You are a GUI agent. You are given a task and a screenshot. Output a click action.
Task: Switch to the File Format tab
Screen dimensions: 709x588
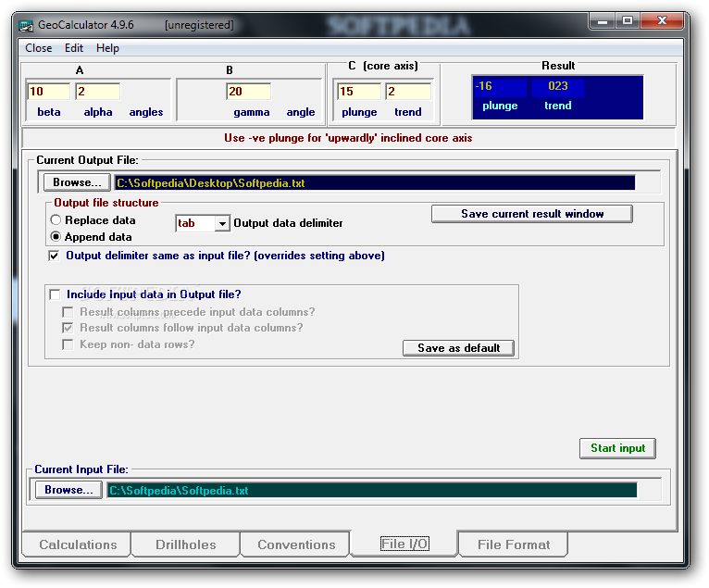514,544
